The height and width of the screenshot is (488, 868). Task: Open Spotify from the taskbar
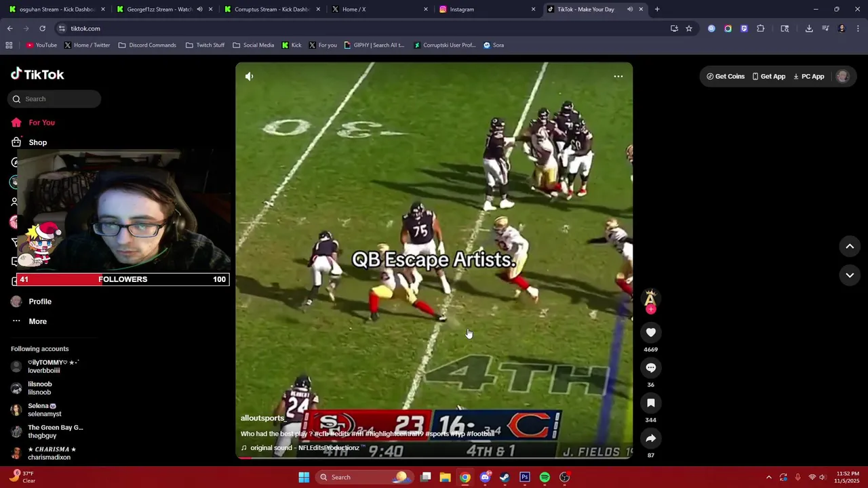pyautogui.click(x=545, y=477)
